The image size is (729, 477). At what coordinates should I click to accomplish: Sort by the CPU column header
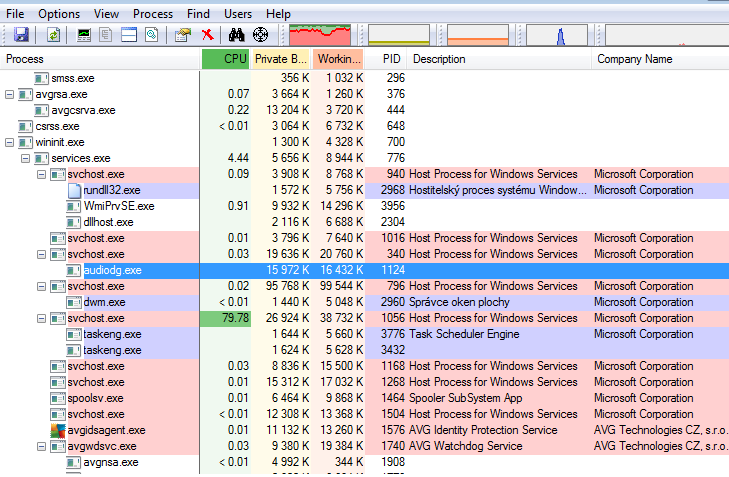pos(225,60)
